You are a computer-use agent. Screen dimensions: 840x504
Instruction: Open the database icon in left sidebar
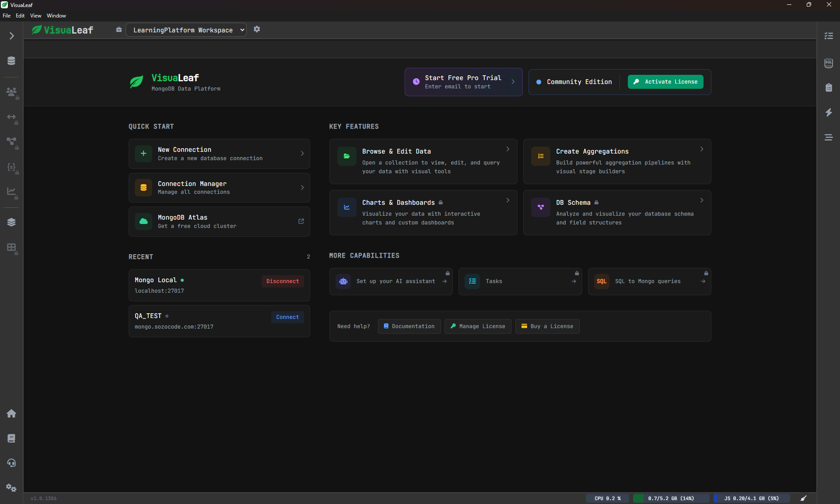pyautogui.click(x=11, y=61)
